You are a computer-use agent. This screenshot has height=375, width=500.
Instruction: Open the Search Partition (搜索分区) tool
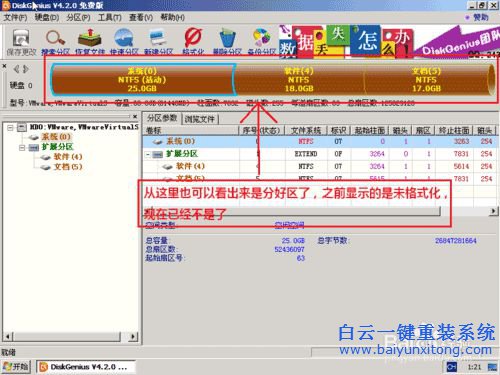(55, 42)
